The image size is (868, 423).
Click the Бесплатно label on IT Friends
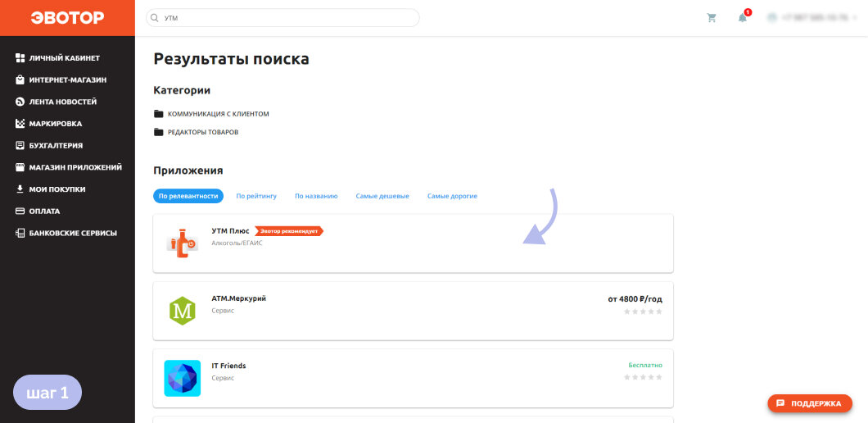click(645, 366)
